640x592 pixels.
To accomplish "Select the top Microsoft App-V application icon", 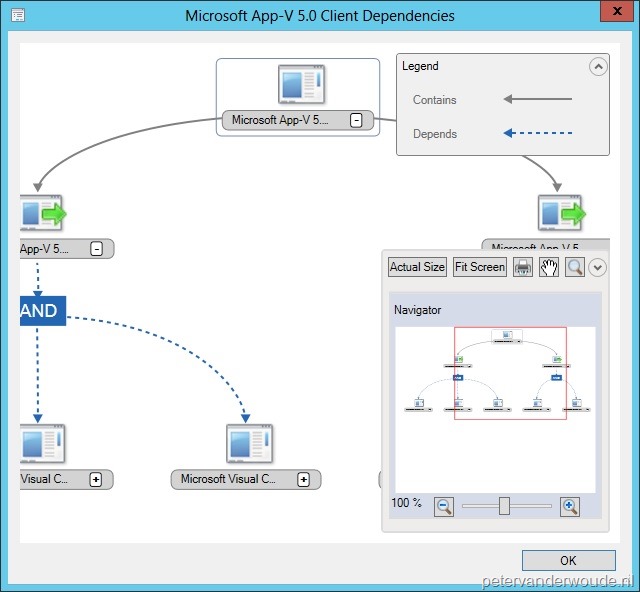I will click(302, 84).
